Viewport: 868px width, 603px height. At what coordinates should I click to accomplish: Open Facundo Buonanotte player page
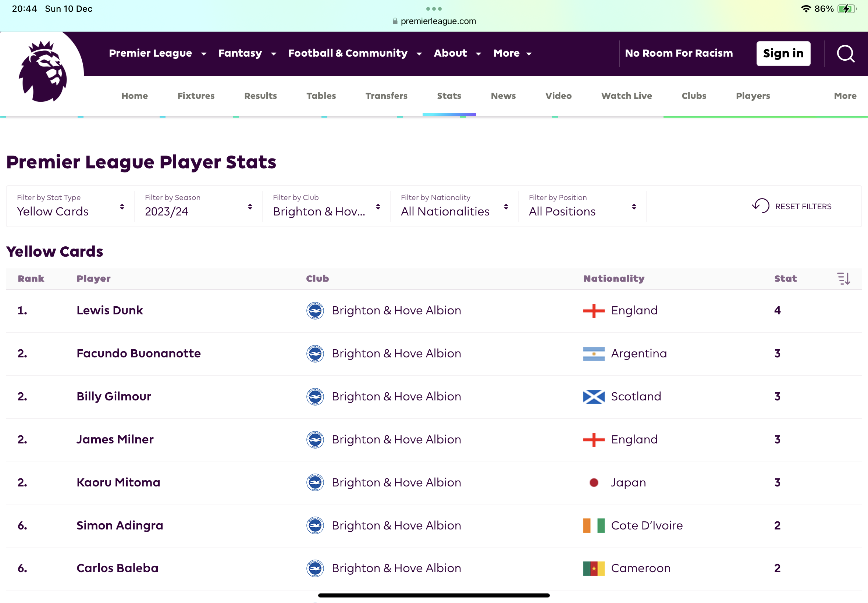pos(139,354)
